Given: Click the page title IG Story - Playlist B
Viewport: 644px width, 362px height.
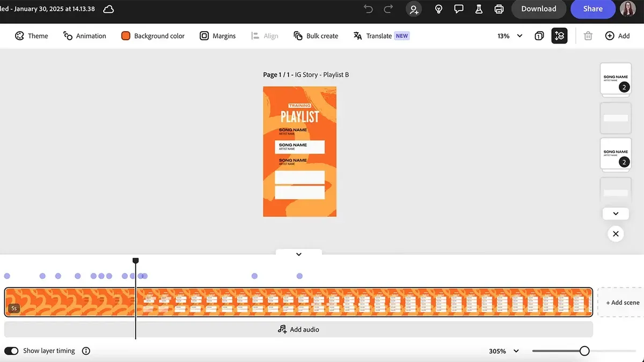Looking at the screenshot, I should (x=322, y=75).
